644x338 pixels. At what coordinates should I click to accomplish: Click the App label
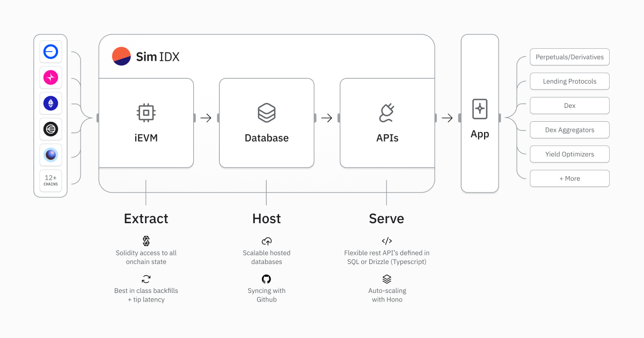click(480, 134)
